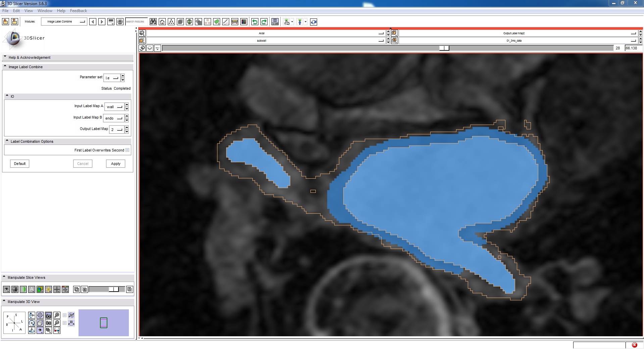Open the Feedback menu
Viewport: 644px width, 349px height.
(78, 11)
